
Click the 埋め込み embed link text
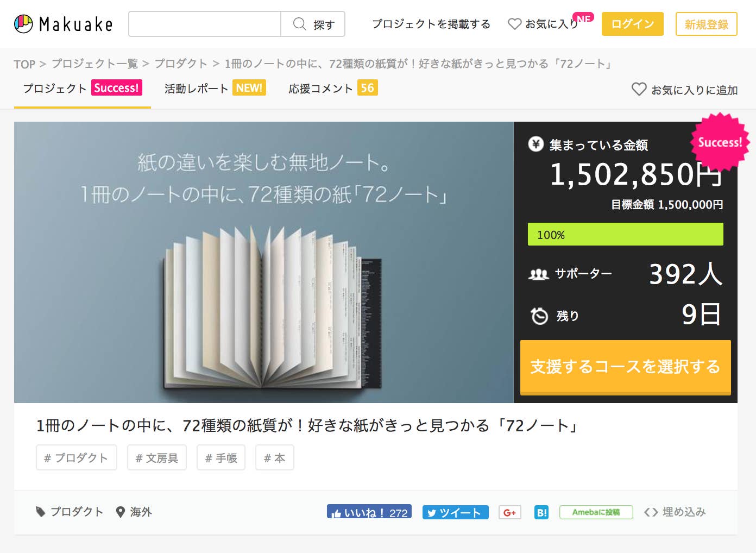(684, 512)
